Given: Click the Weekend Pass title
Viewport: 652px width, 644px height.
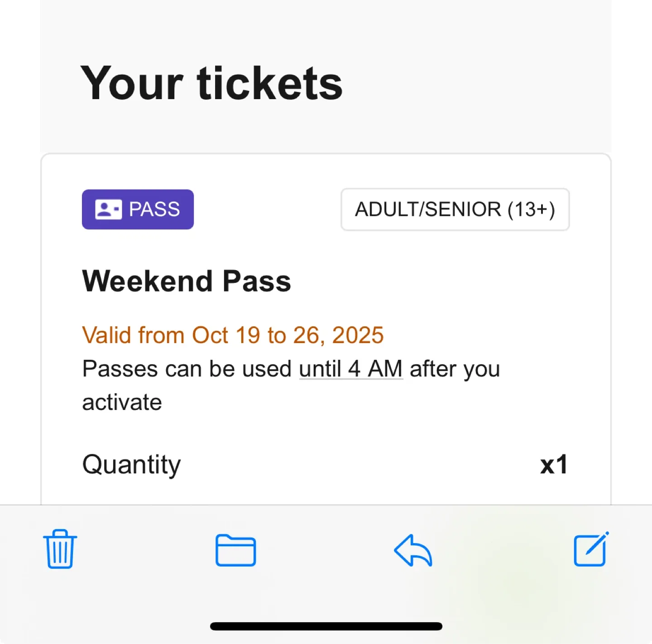Looking at the screenshot, I should coord(187,281).
